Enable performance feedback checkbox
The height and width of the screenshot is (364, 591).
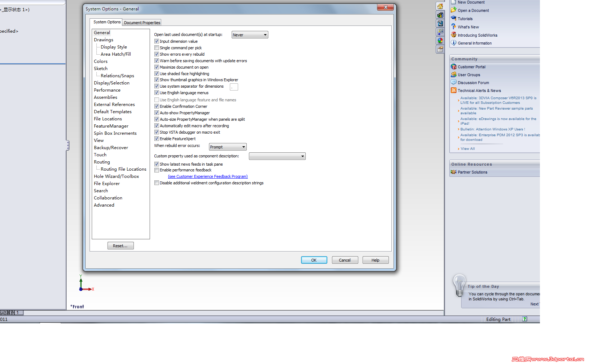[156, 170]
